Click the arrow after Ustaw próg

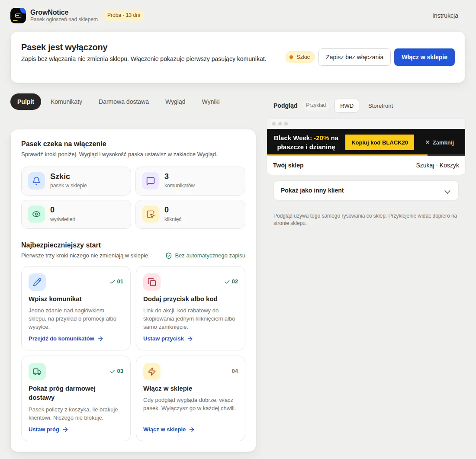(x=65, y=430)
